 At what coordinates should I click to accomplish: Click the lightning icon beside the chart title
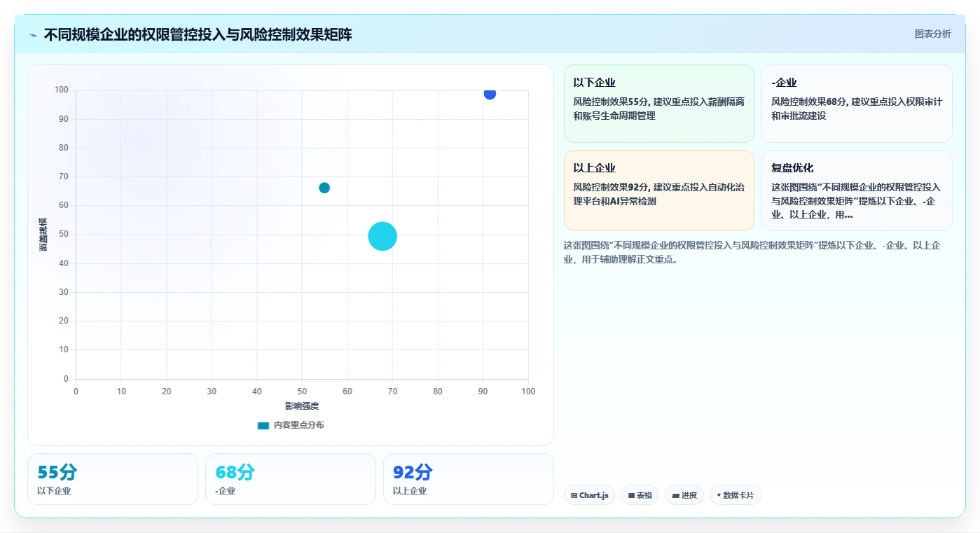[34, 35]
